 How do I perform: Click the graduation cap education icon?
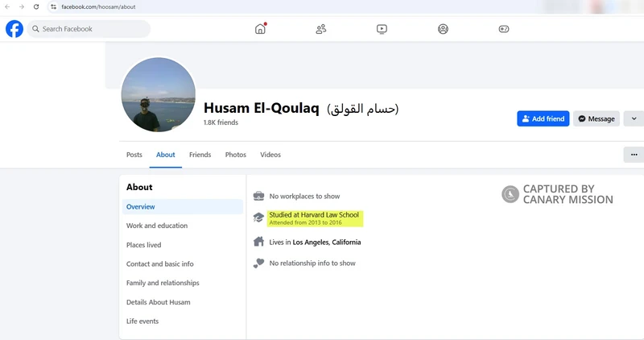coord(258,218)
